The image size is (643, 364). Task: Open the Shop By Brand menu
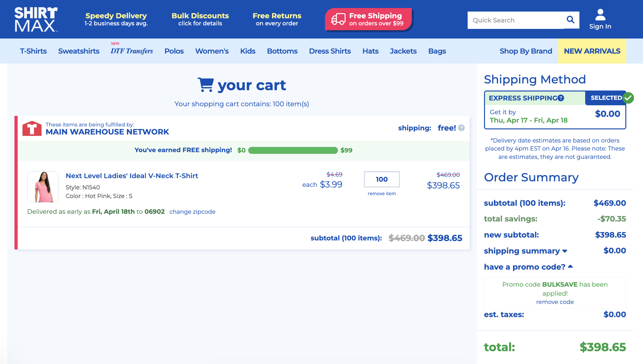coord(526,51)
